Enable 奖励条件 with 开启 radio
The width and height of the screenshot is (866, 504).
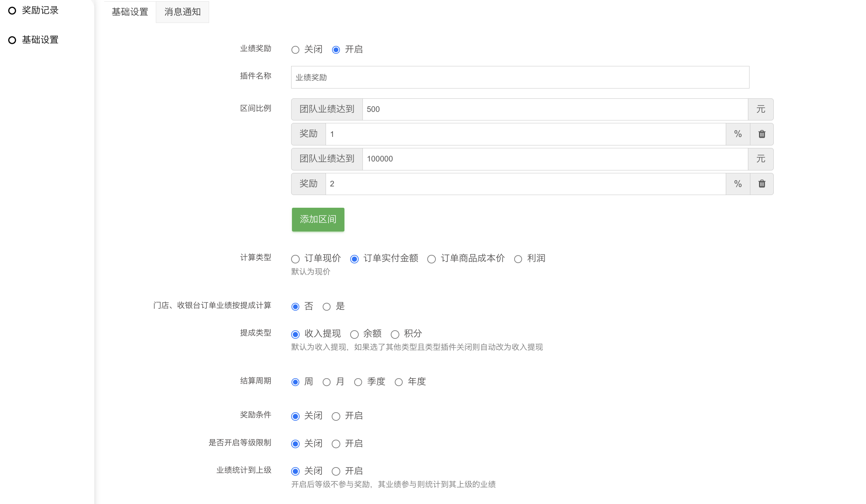click(336, 416)
